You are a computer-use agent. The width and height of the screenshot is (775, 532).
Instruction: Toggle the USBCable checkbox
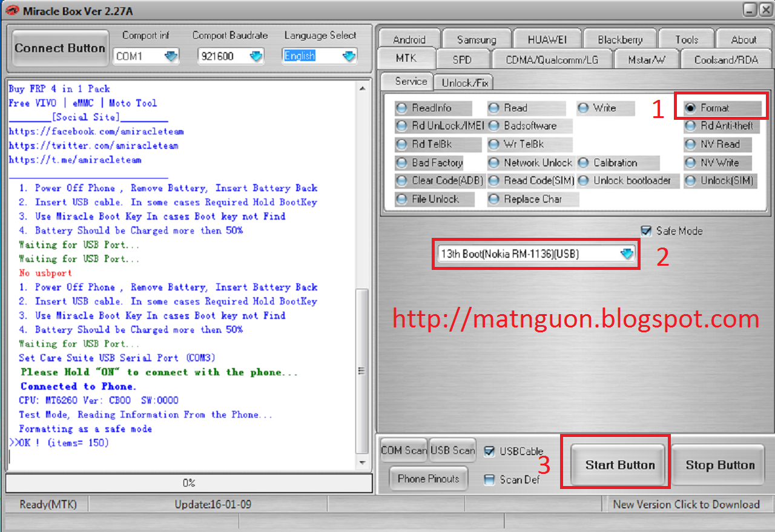click(490, 451)
